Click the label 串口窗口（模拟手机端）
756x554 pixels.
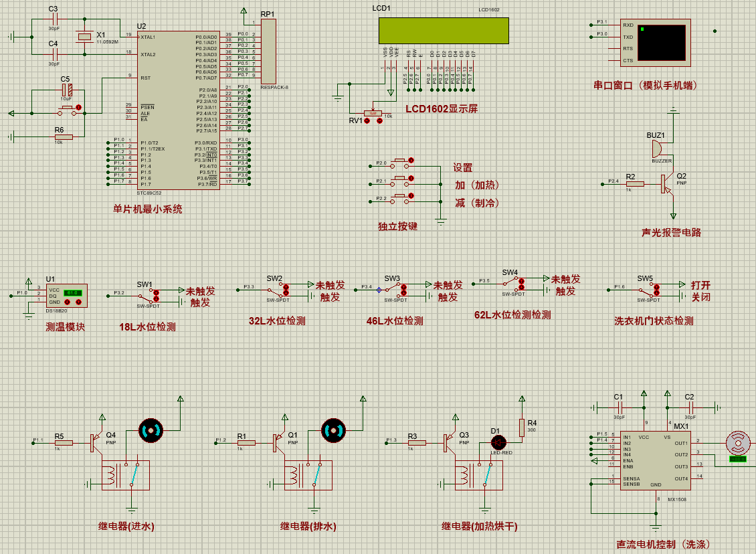point(646,86)
